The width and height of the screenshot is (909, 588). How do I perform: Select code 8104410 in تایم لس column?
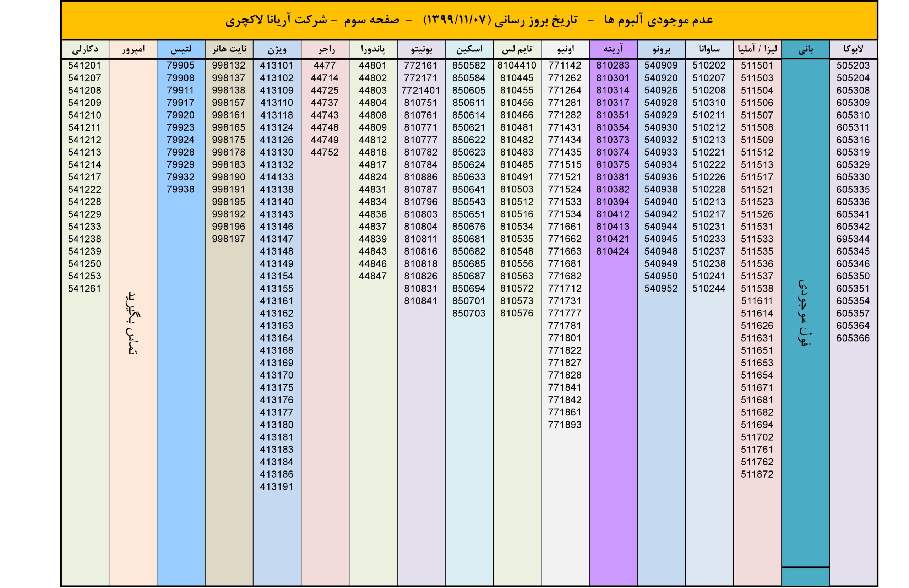tap(517, 65)
